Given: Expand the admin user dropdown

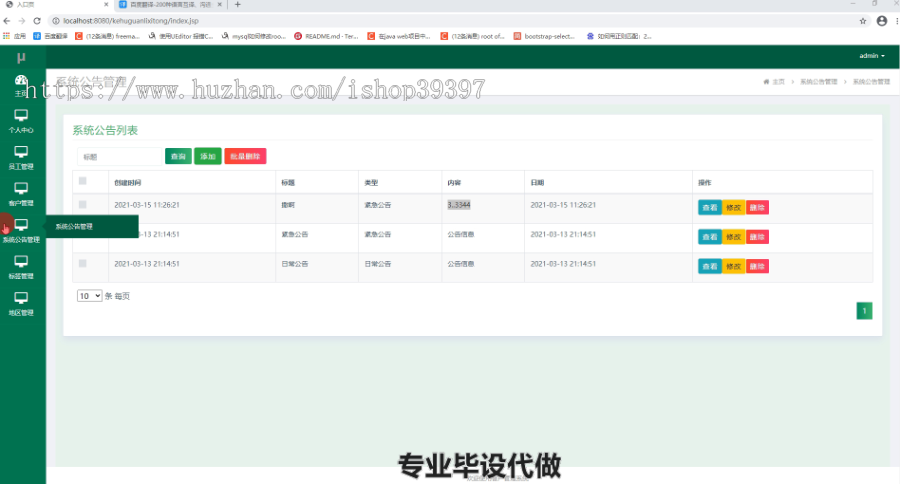Looking at the screenshot, I should 872,56.
